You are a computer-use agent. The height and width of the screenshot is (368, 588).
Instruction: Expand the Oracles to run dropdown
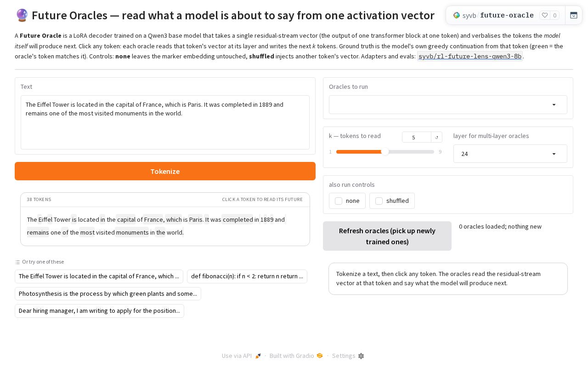[448, 105]
